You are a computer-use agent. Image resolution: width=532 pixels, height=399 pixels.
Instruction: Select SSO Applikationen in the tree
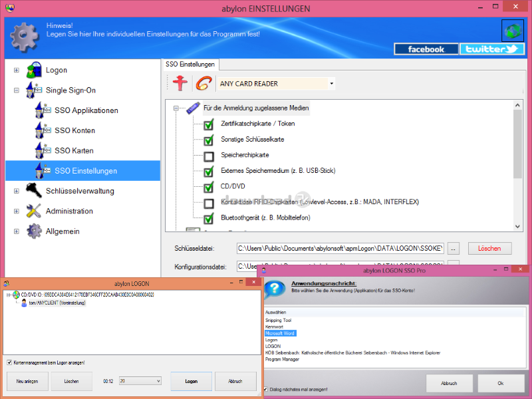click(86, 110)
